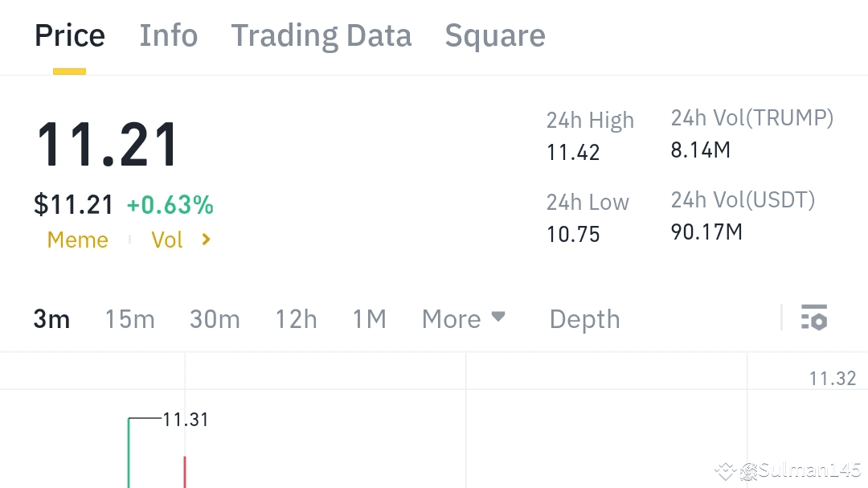Click the +0.63% price change
The width and height of the screenshot is (868, 488).
click(x=170, y=205)
